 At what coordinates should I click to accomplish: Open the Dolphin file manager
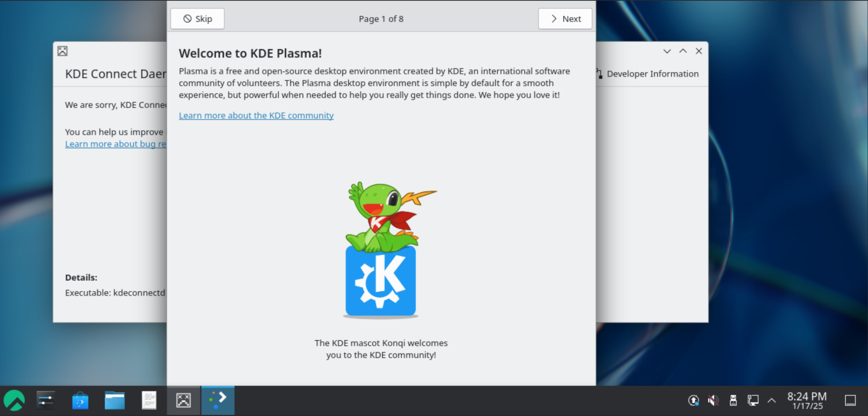pos(114,400)
